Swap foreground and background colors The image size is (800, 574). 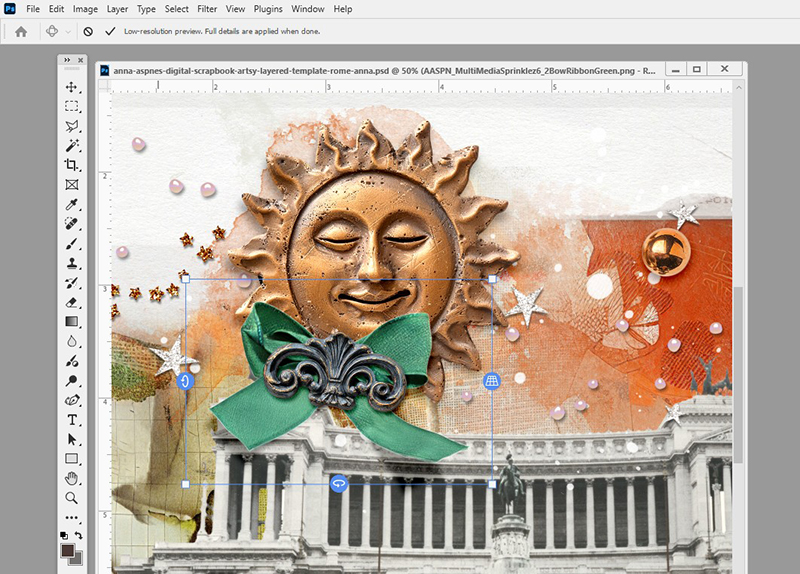point(79,535)
